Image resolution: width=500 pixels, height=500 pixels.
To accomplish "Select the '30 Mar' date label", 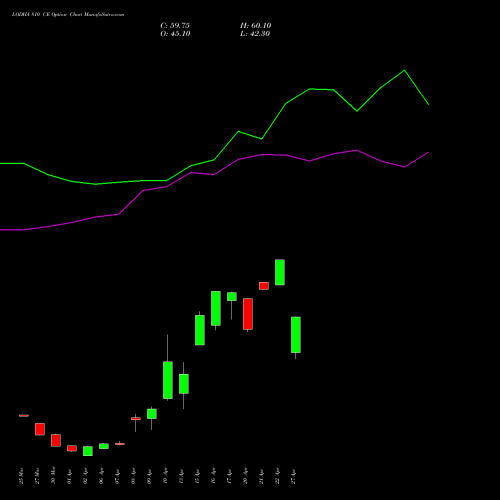I will click(x=53, y=476).
